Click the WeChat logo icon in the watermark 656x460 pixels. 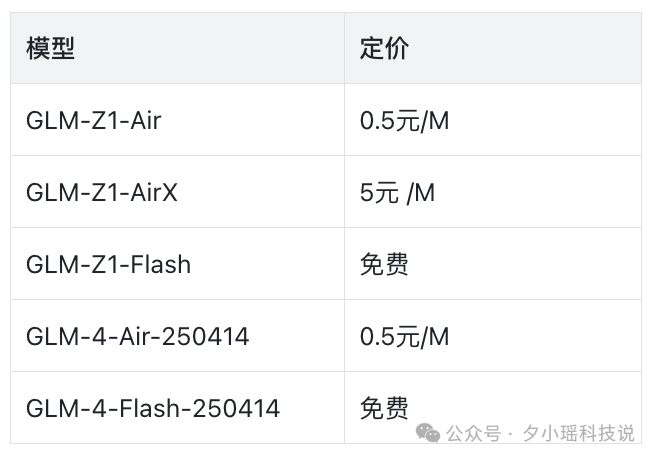tap(428, 433)
